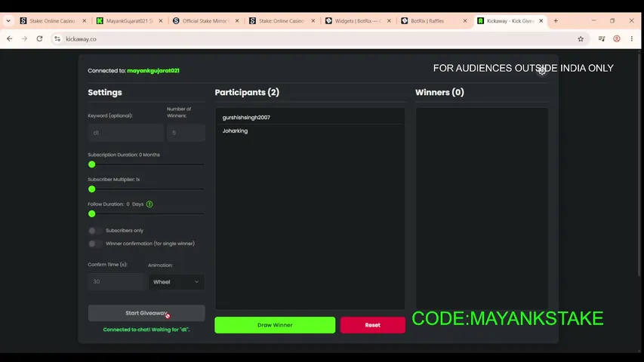This screenshot has width=644, height=362.
Task: Open the media control icon in the toolbar
Action: click(602, 38)
